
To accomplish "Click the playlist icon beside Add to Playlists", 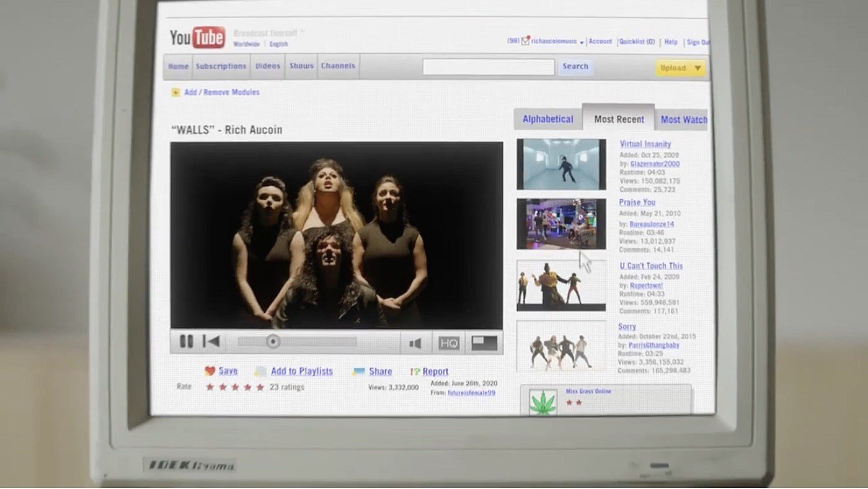I will tap(261, 371).
